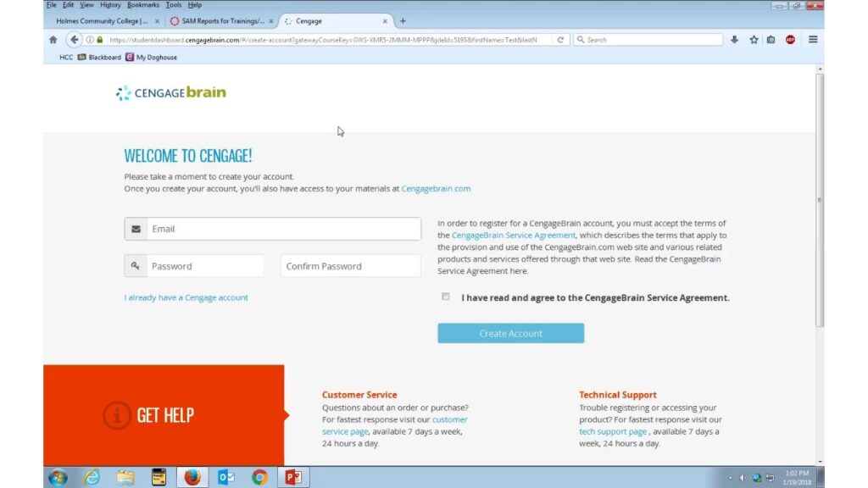Open the Bookmarks menu

pyautogui.click(x=142, y=5)
